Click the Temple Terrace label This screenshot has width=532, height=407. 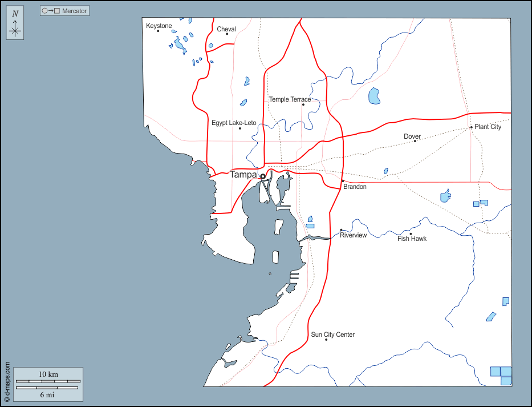coord(290,99)
